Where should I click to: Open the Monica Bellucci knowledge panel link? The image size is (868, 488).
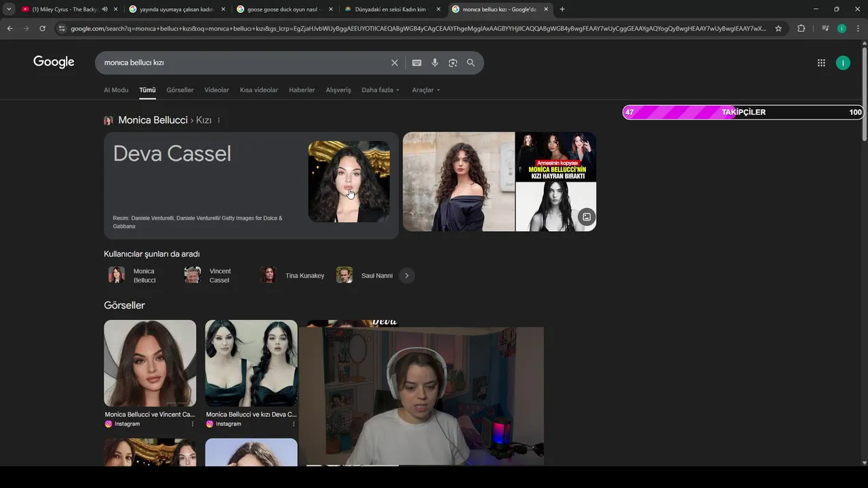click(x=153, y=120)
